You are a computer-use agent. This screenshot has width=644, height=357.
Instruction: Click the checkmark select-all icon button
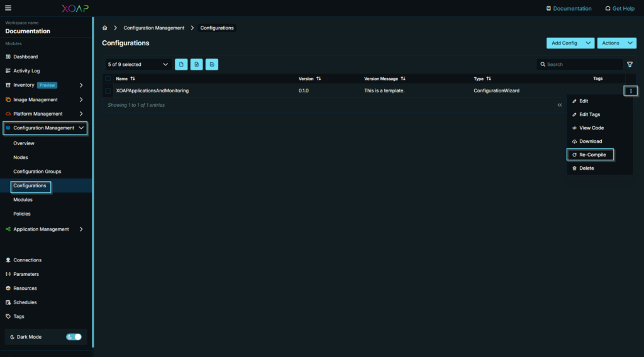coord(212,65)
